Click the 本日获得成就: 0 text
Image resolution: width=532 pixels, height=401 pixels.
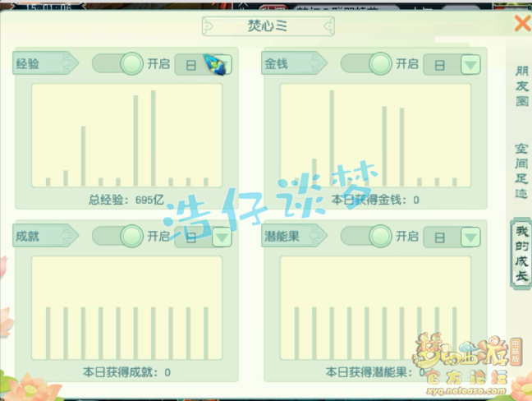126,372
